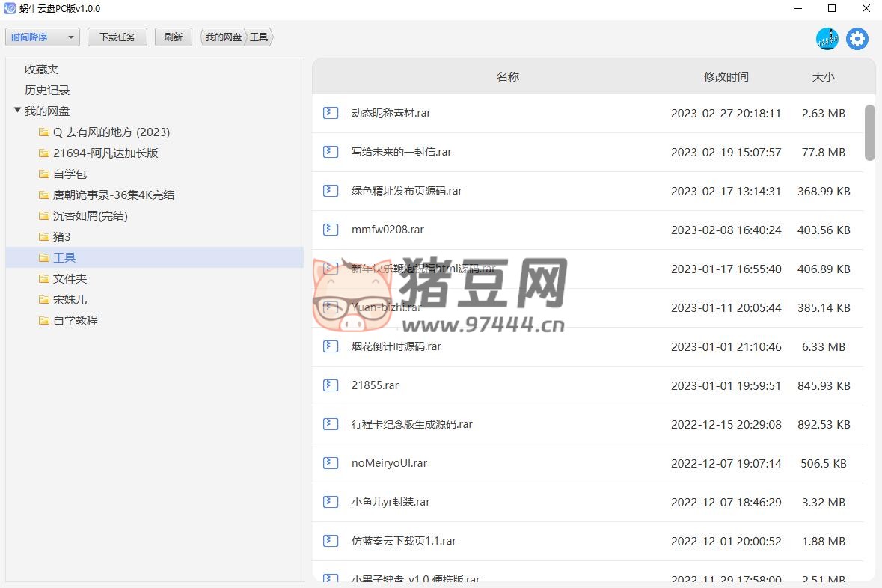This screenshot has height=588, width=882.
Task: Sort by the 修改时间 column header
Action: (726, 76)
